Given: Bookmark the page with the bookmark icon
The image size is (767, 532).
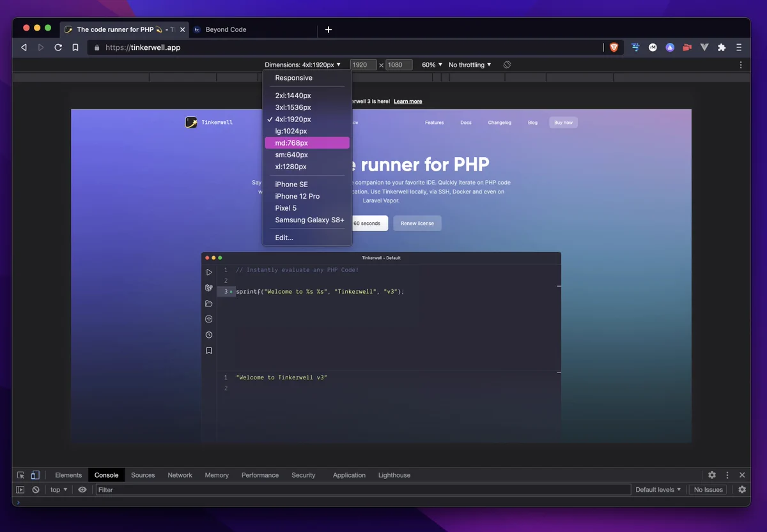Looking at the screenshot, I should (75, 47).
